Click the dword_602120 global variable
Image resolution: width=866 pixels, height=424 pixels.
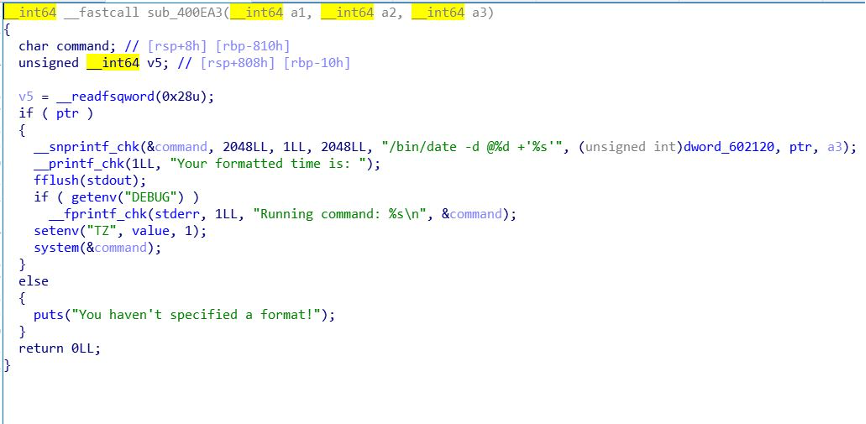tap(728, 147)
